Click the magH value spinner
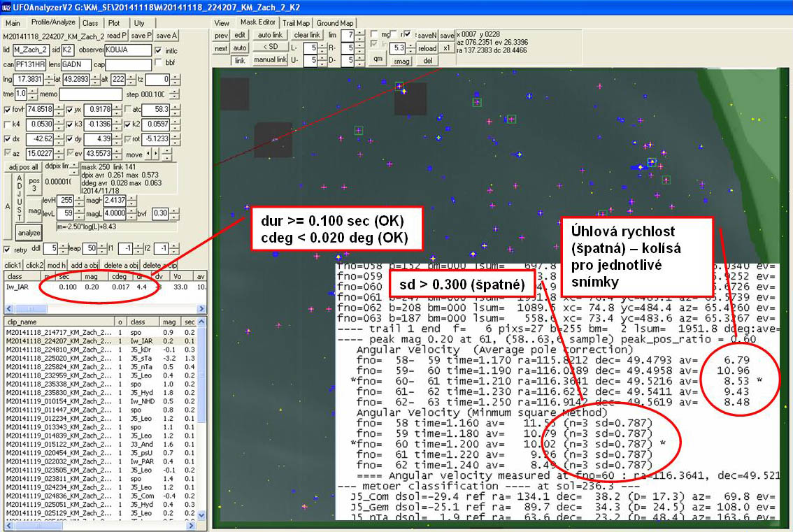Screen dimensions: 793x532 [131, 201]
